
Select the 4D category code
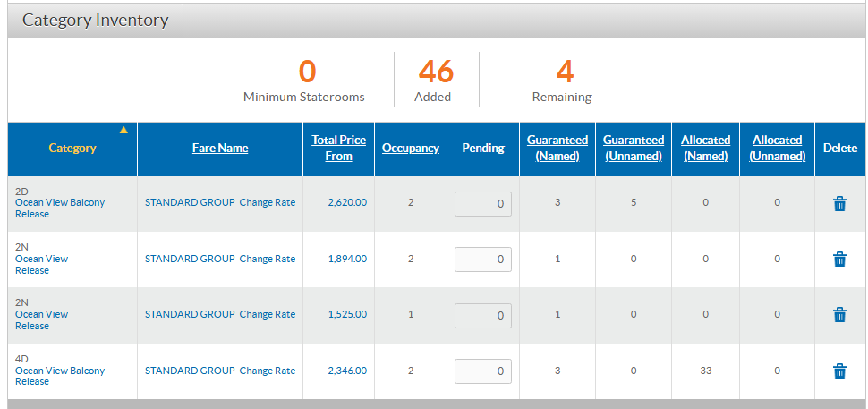tap(21, 359)
